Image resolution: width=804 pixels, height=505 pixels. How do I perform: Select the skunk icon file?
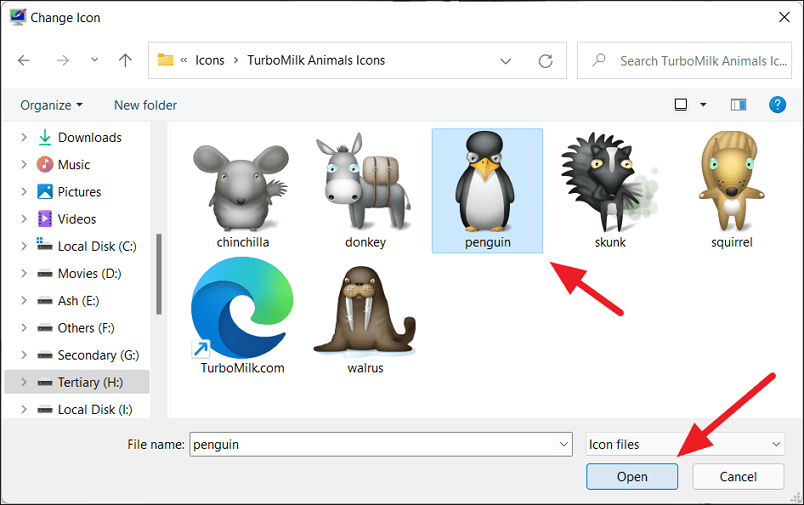[x=610, y=191]
